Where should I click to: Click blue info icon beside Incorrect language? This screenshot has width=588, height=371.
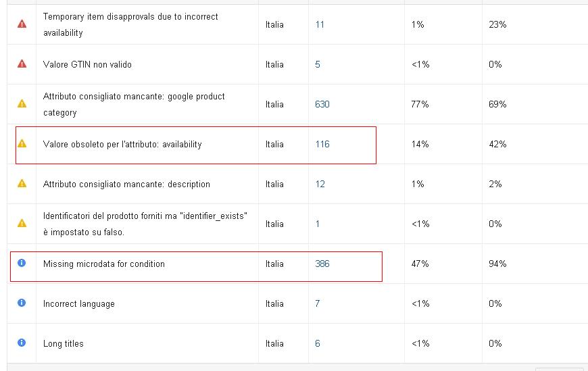tap(22, 303)
